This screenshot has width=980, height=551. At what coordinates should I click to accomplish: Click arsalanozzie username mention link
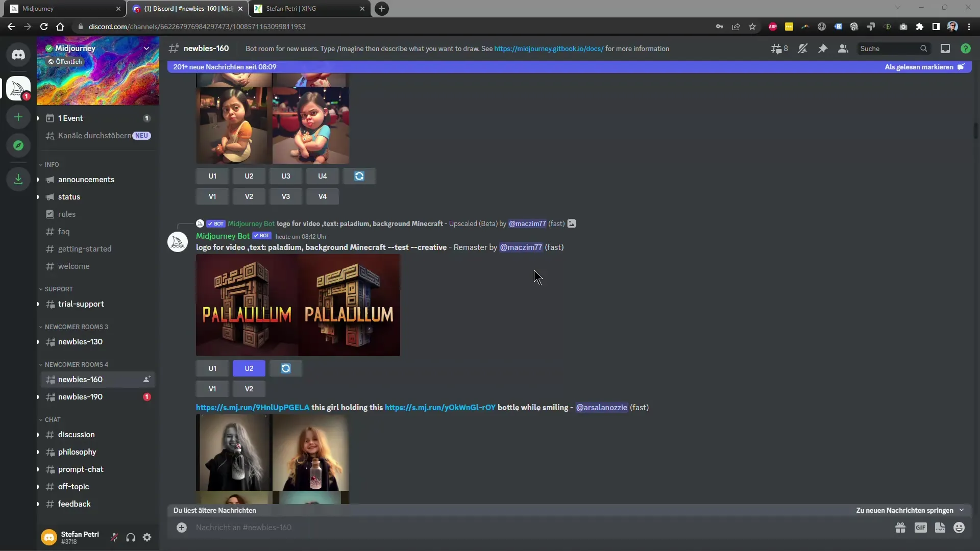(x=601, y=406)
